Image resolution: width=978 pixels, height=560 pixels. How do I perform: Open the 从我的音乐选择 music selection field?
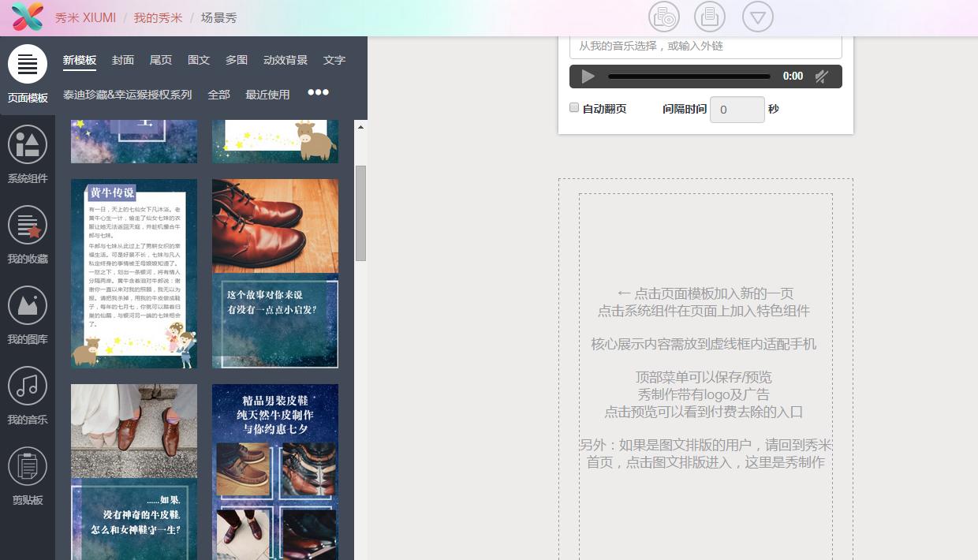tap(706, 47)
